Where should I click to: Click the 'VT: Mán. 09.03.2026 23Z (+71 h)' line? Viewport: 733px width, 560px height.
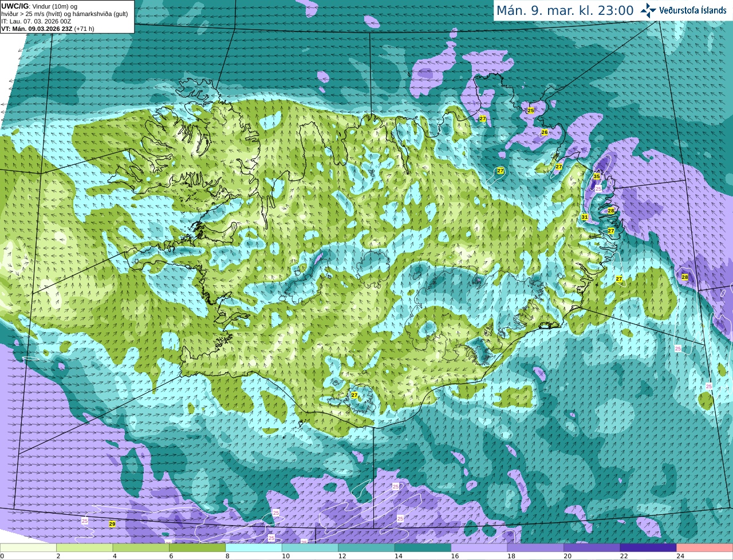[x=48, y=29]
